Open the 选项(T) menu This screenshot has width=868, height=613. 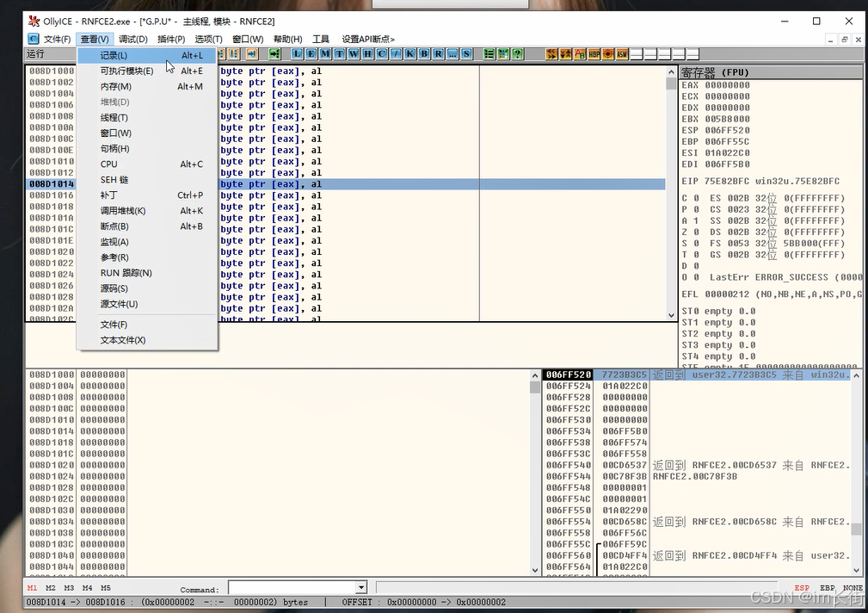coord(208,39)
